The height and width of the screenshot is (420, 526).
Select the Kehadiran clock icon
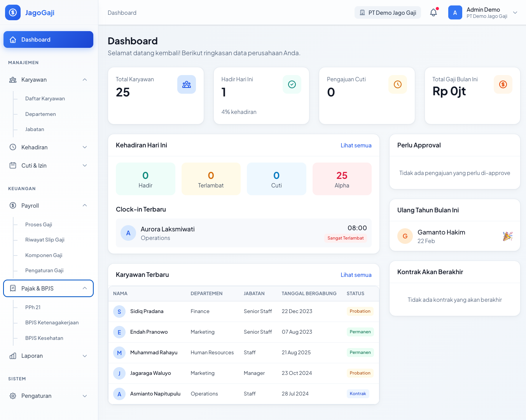[12, 147]
